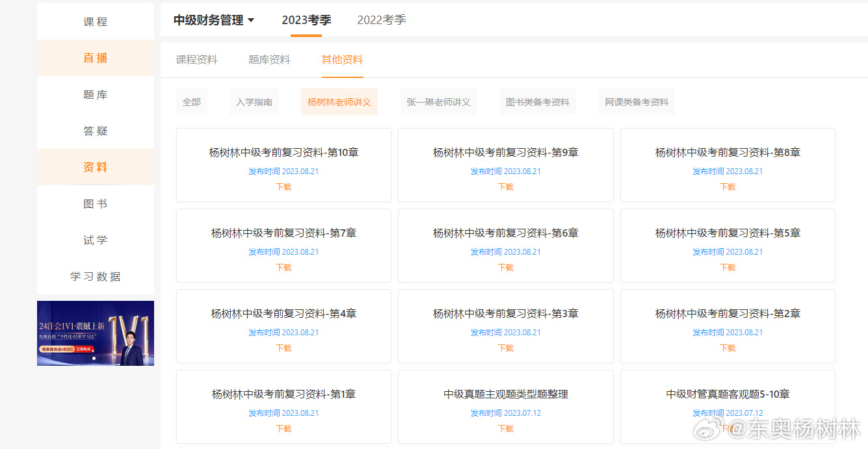
Task: Go to the 题库 sidebar section
Action: point(95,94)
